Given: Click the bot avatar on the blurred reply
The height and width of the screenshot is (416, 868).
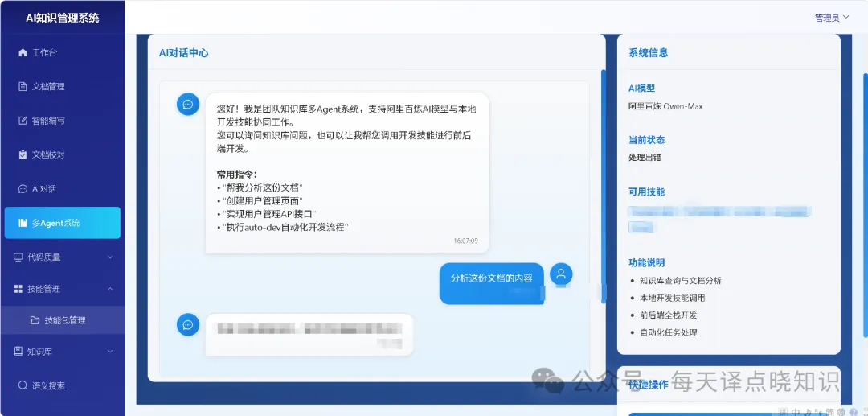Looking at the screenshot, I should (188, 324).
